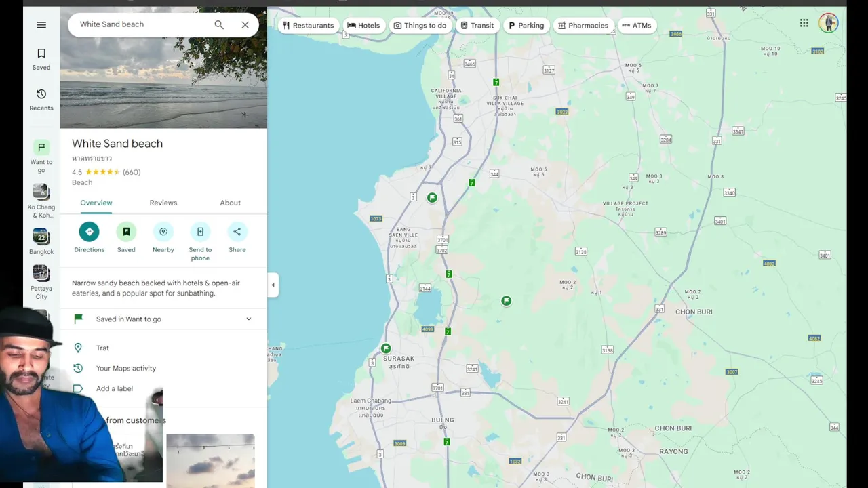Click the green flag marker near Surasak
Screen dimensions: 868x488
click(x=386, y=348)
